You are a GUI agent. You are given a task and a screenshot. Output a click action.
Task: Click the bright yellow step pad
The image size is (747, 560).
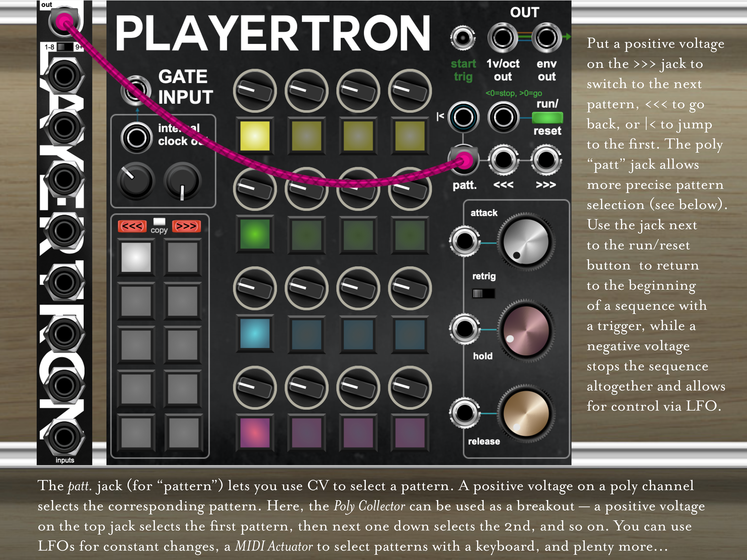click(255, 136)
